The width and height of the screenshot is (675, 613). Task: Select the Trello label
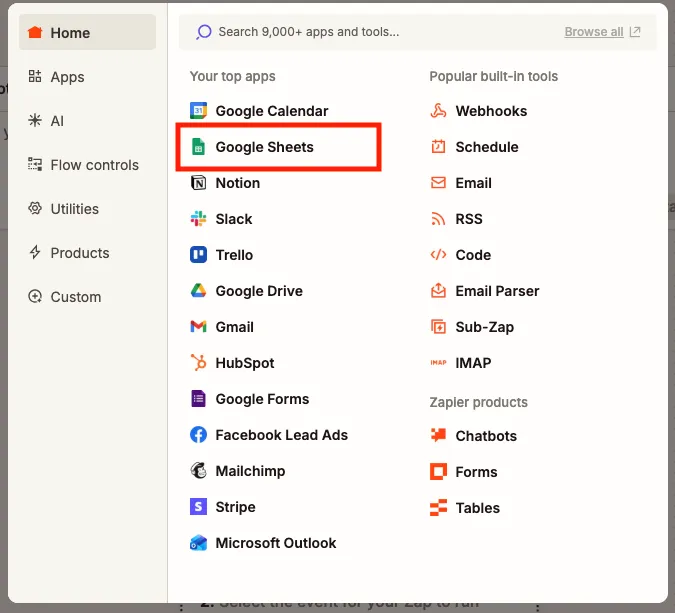[x=234, y=255]
